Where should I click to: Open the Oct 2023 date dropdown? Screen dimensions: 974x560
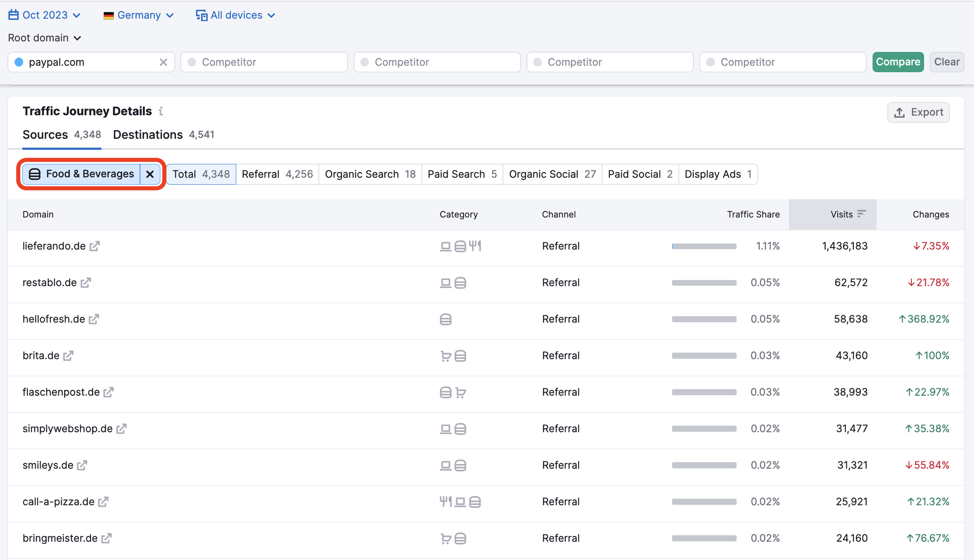(44, 15)
